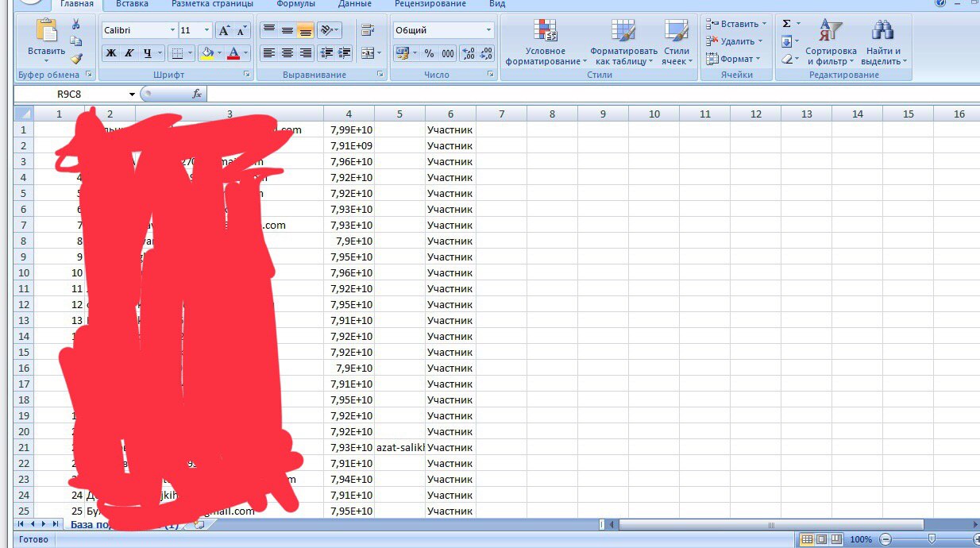The image size is (980, 548).
Task: Click the Clear eraser icon
Action: 786,60
